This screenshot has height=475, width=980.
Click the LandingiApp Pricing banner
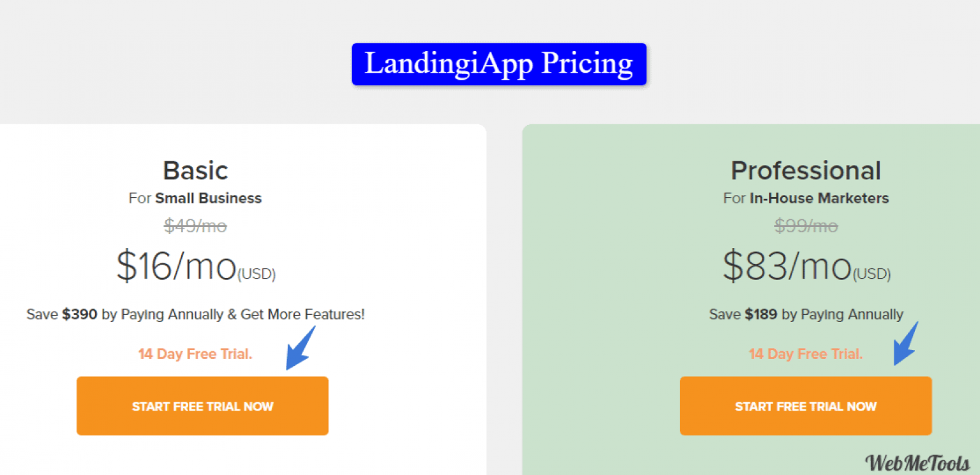pyautogui.click(x=499, y=64)
